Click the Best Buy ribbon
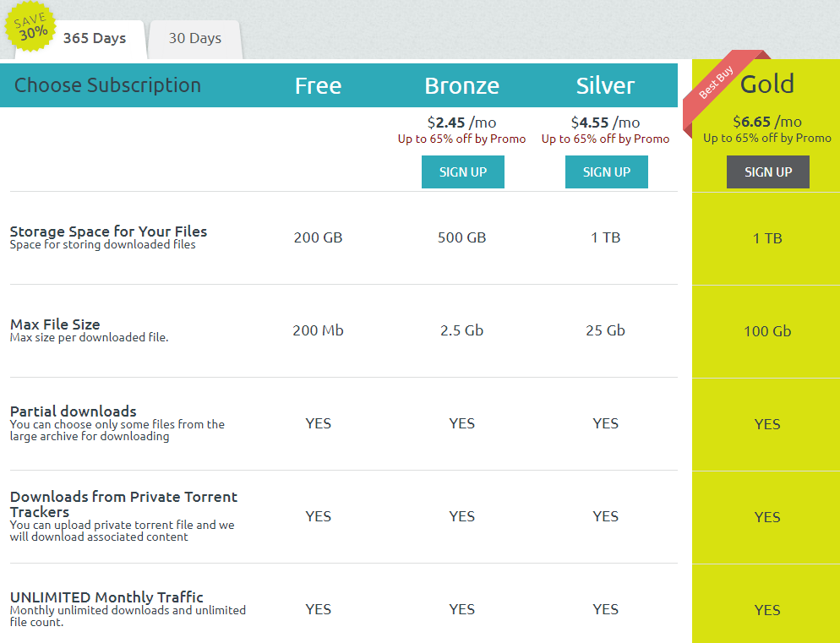The image size is (840, 643). [x=717, y=82]
